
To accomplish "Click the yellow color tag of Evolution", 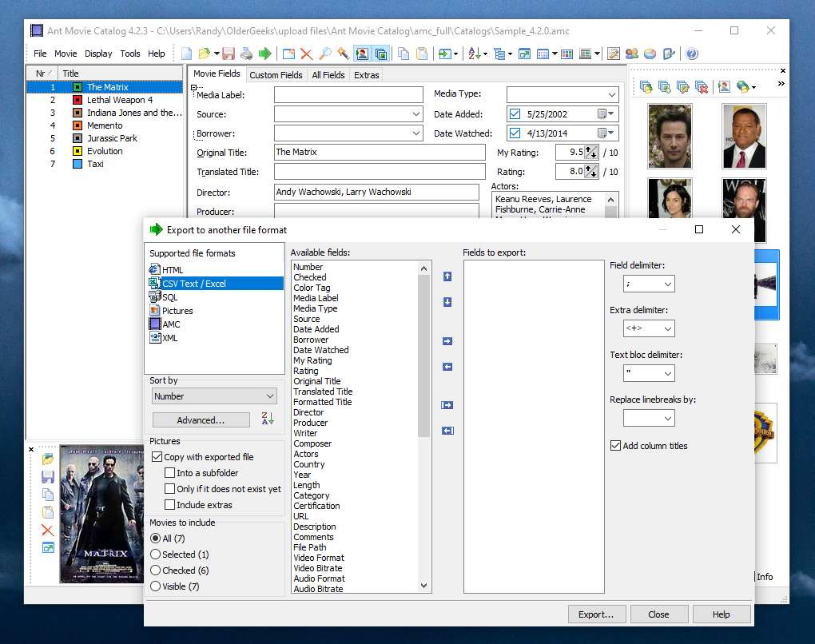I will pyautogui.click(x=78, y=151).
